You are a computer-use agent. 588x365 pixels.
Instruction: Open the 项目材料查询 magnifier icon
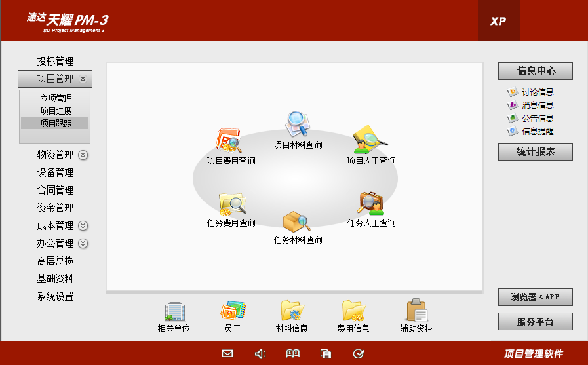point(297,125)
